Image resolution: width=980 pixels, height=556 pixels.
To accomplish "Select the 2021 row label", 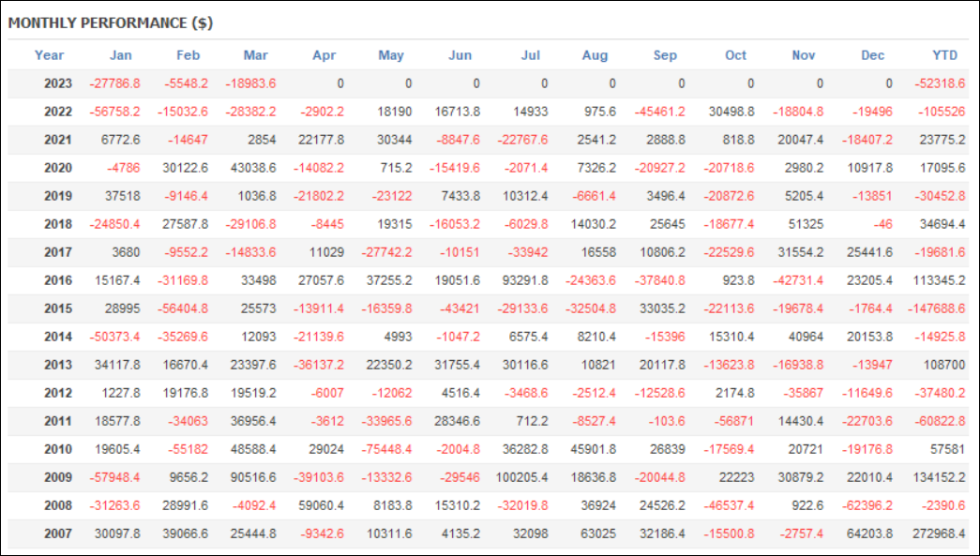I will pyautogui.click(x=57, y=140).
